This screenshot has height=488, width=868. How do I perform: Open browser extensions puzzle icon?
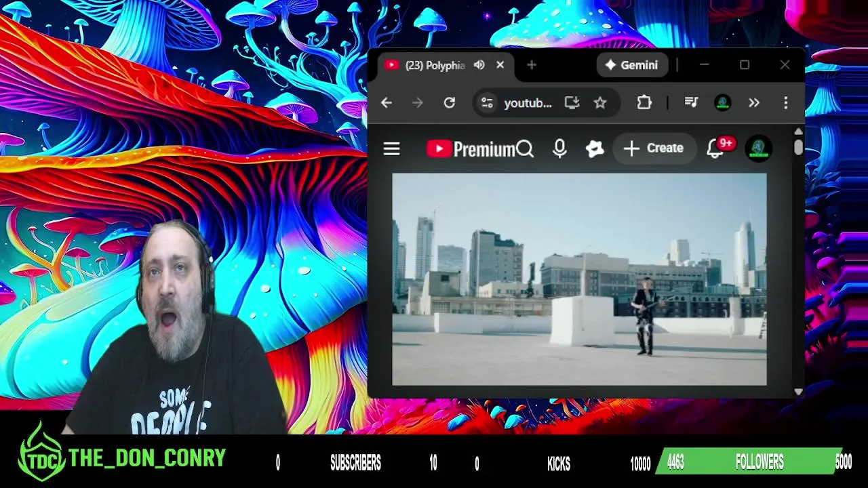644,102
